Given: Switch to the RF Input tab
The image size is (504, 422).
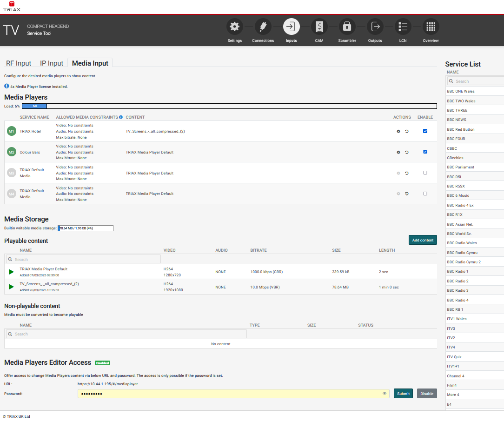Looking at the screenshot, I should (19, 63).
